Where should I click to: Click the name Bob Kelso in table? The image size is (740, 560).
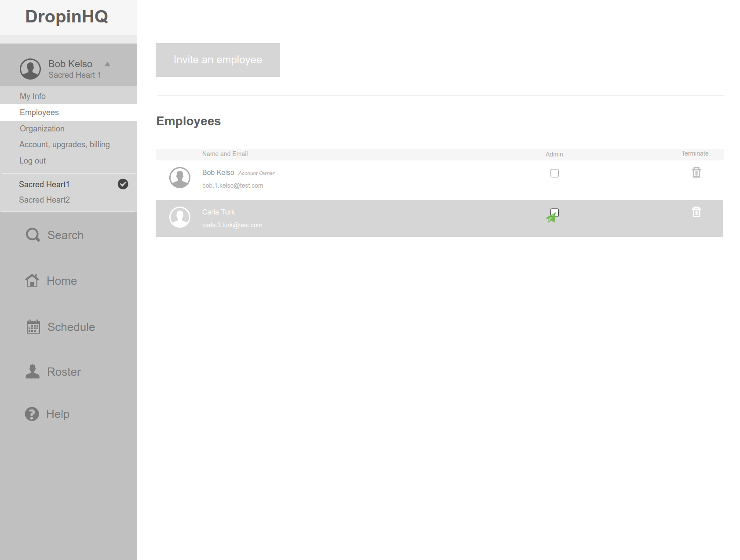click(218, 173)
